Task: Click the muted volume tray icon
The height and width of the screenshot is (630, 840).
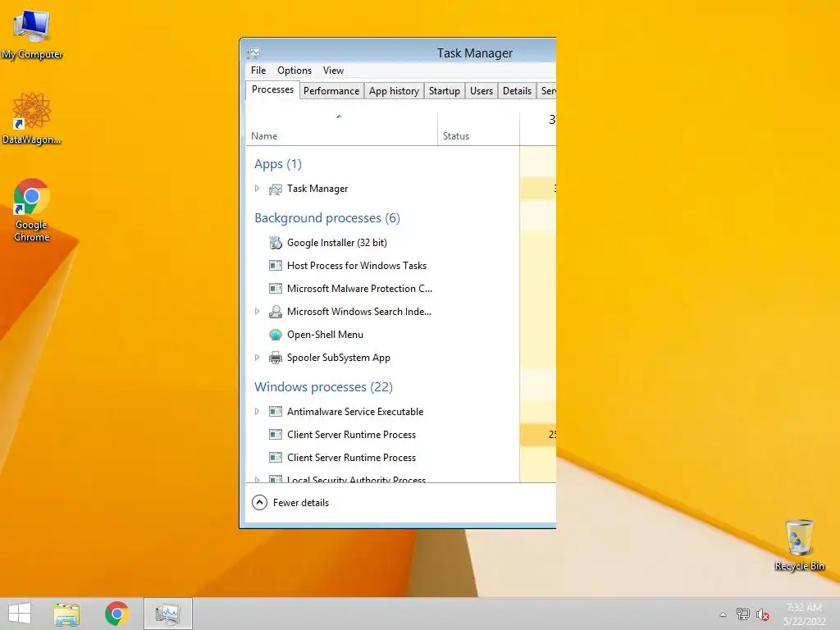Action: (763, 614)
